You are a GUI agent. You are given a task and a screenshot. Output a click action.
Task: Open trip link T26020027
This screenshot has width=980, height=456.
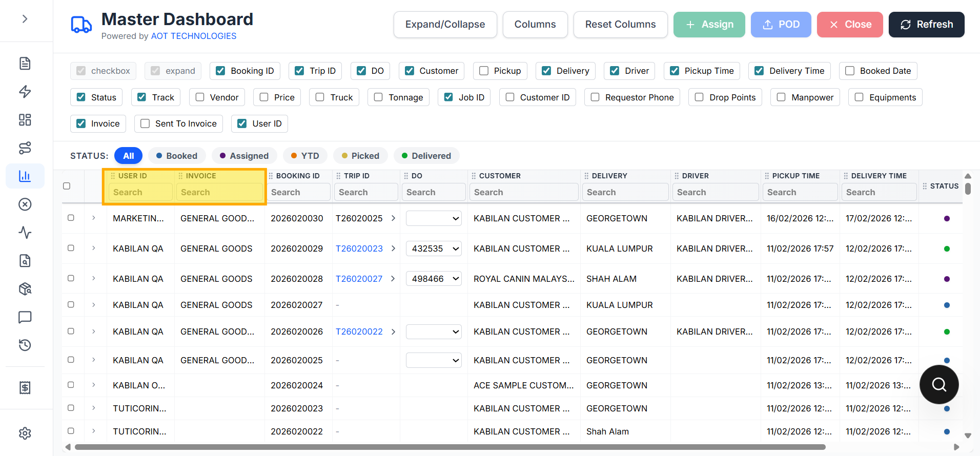click(359, 279)
